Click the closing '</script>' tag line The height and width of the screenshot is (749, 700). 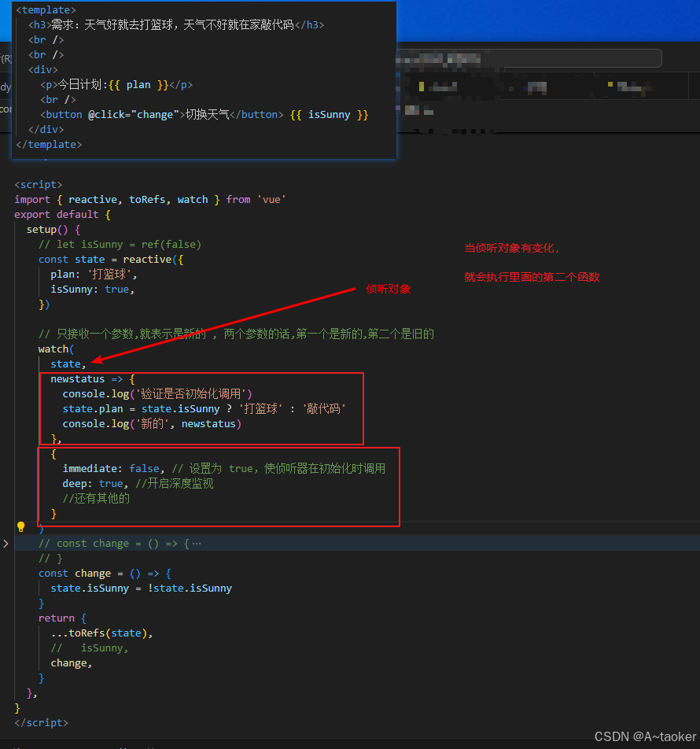[42, 723]
